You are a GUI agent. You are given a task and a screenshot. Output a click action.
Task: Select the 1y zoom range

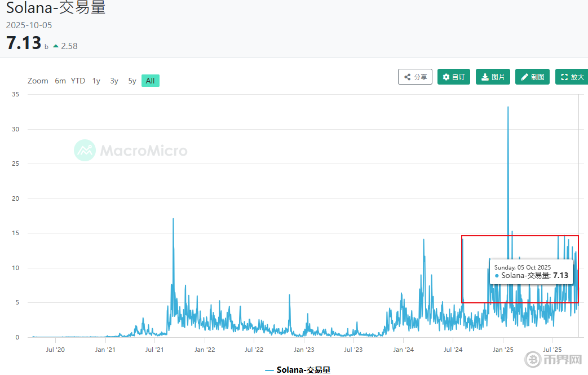[x=96, y=81]
